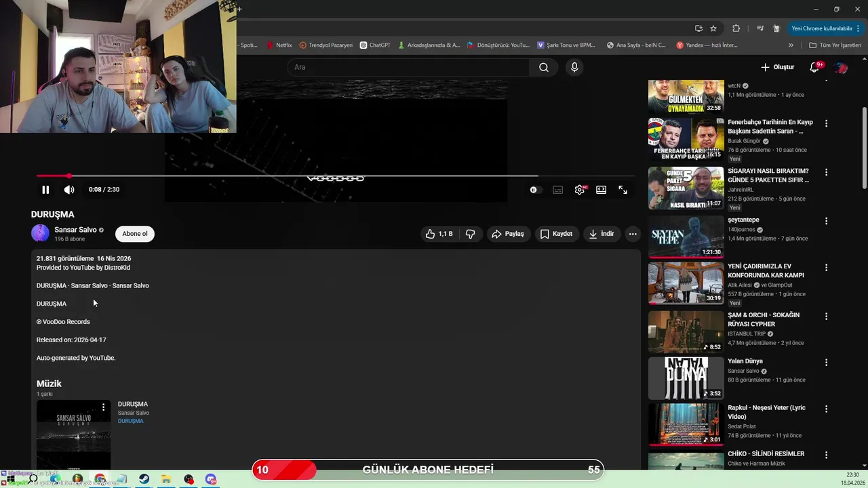Switch to theater mode
The height and width of the screenshot is (488, 868).
pos(601,190)
